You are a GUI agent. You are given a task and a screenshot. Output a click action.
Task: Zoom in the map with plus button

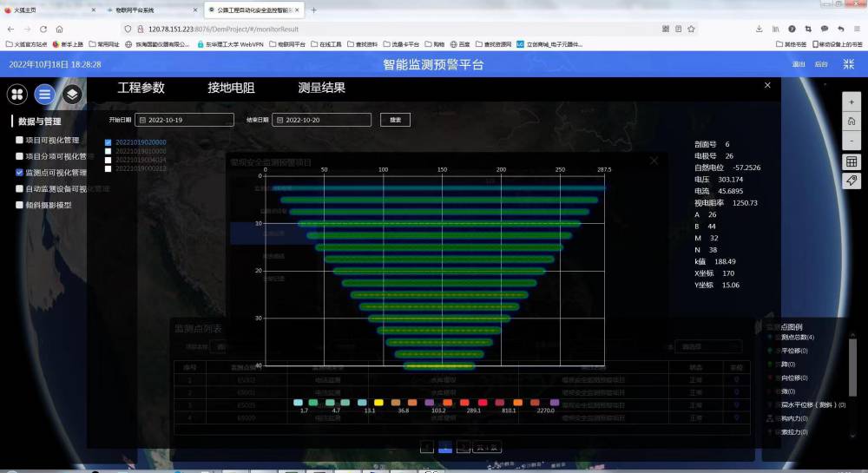pyautogui.click(x=852, y=101)
